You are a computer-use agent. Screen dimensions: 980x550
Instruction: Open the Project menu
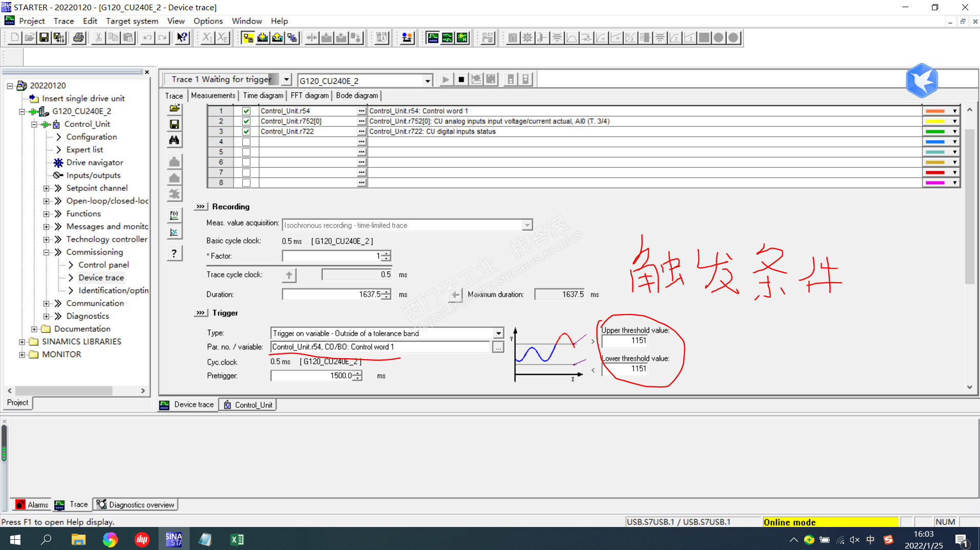click(32, 21)
